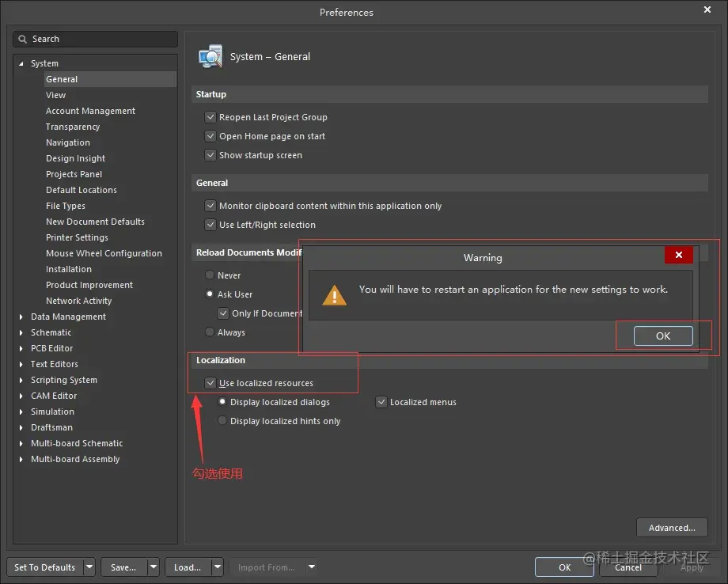Screen dimensions: 728x584
Task: Cancel the Preferences dialog
Action: (628, 567)
